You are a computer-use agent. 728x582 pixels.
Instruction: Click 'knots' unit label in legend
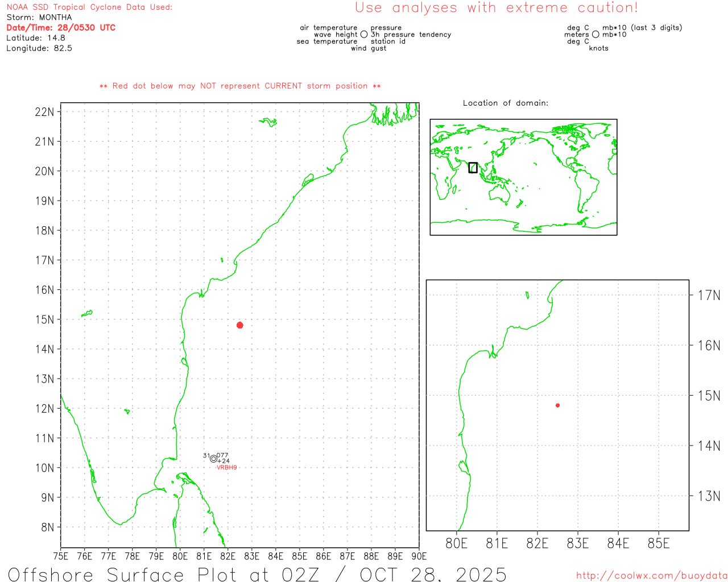click(x=599, y=48)
